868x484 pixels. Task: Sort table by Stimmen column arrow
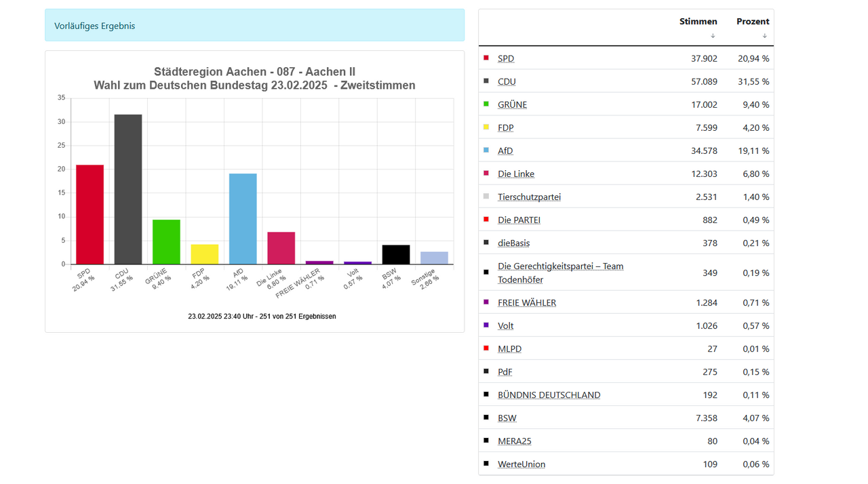(x=713, y=36)
